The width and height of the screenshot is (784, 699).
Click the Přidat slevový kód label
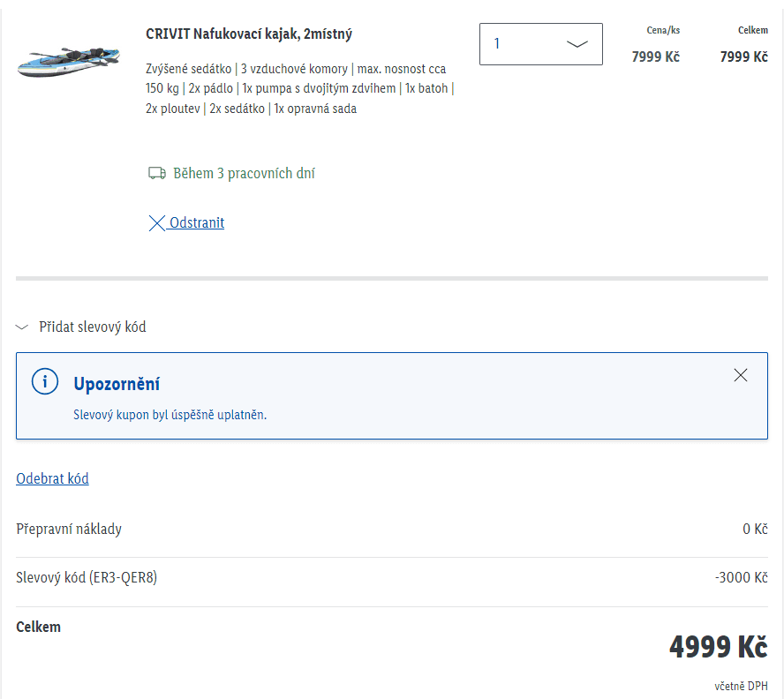(93, 327)
